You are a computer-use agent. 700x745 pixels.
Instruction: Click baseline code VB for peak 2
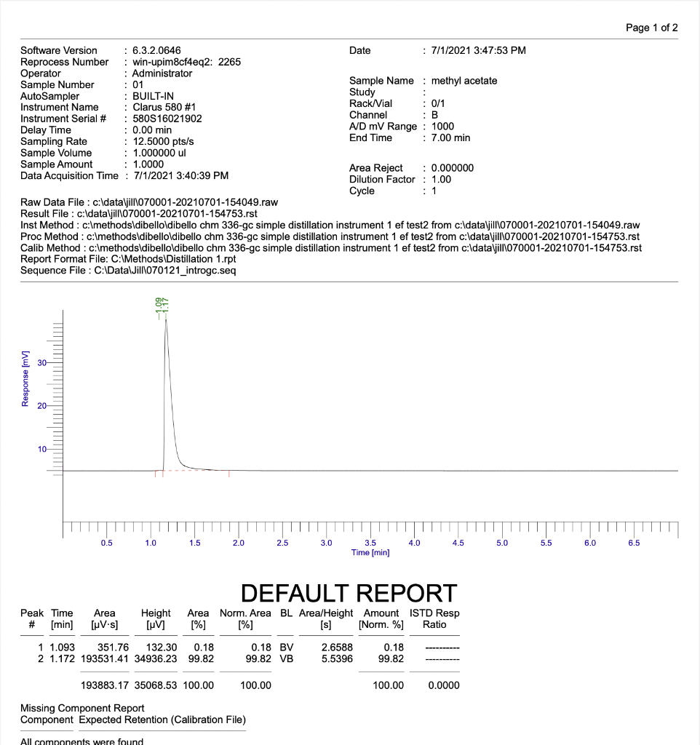287,659
